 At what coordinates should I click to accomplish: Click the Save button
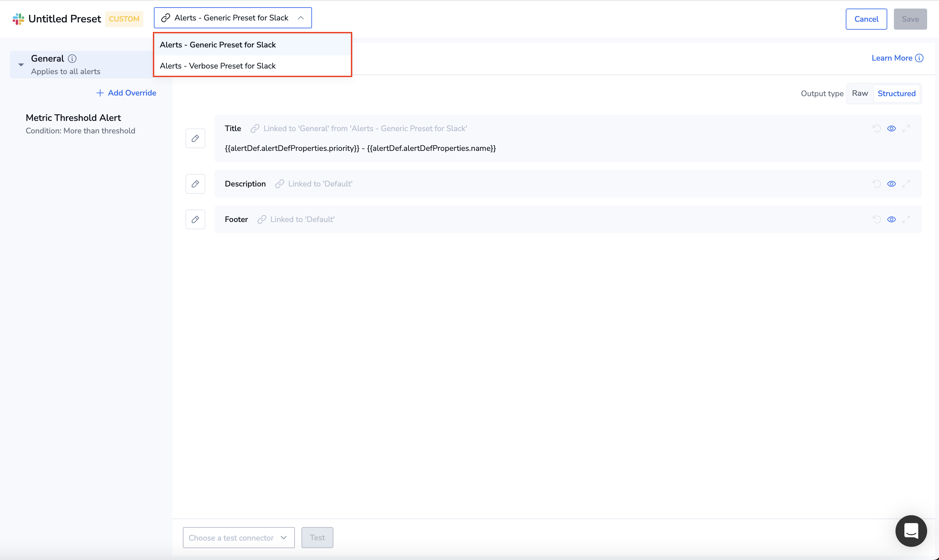pos(910,19)
